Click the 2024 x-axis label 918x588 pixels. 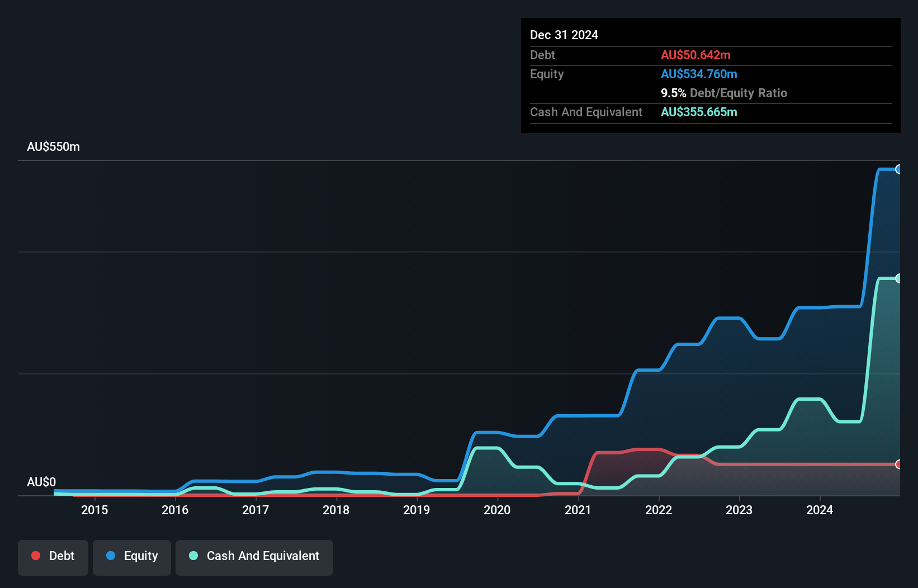pos(820,510)
